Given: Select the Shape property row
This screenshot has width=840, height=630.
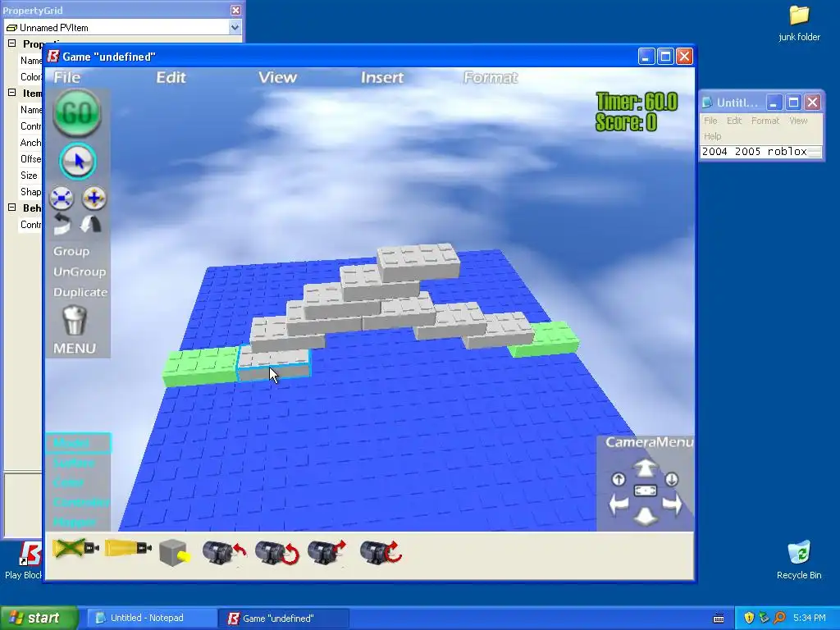Looking at the screenshot, I should [30, 192].
